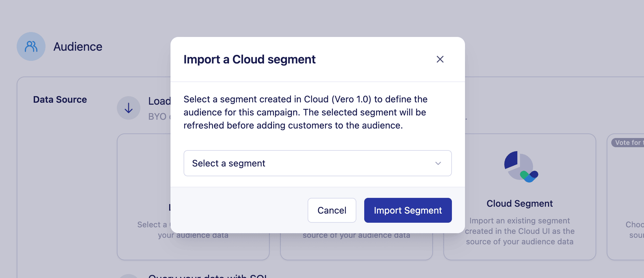Screen dimensions: 644x278
Task: Click the Data Source label
Action: [60, 99]
